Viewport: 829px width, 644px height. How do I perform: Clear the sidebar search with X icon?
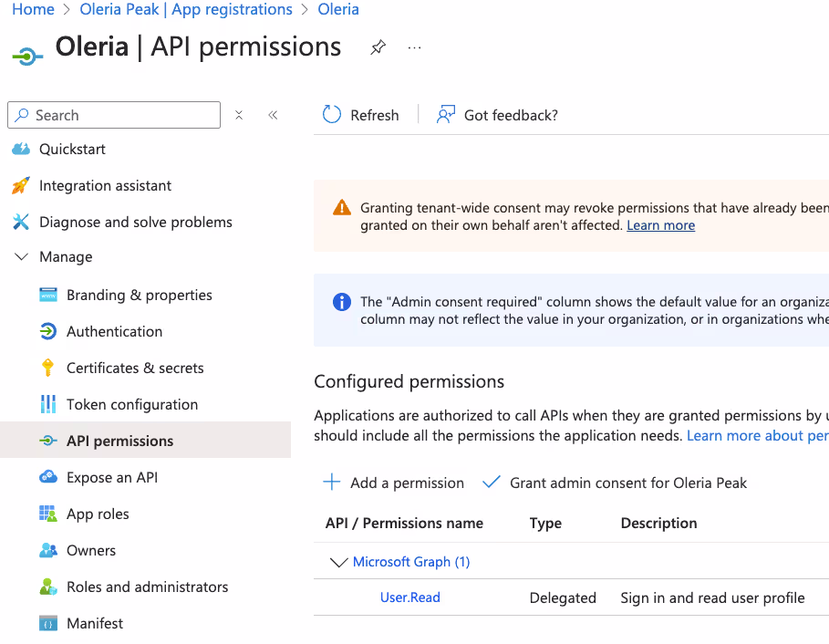point(239,115)
